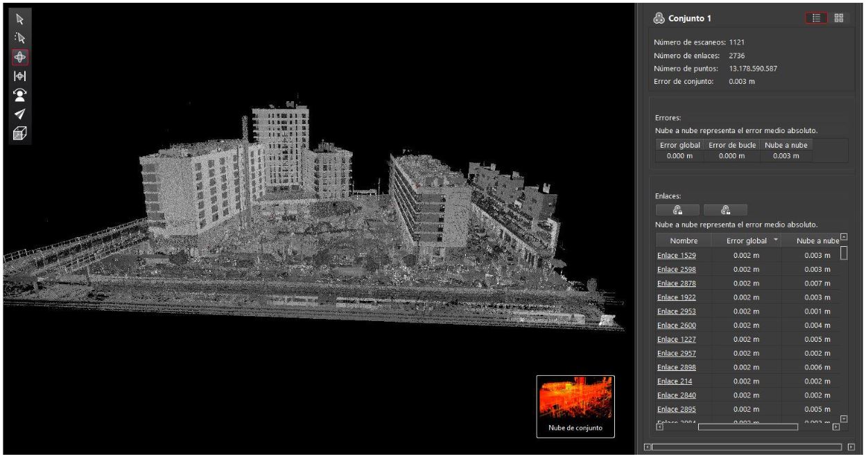Open the Enlace 2953 link
The height and width of the screenshot is (459, 868).
pyautogui.click(x=677, y=311)
